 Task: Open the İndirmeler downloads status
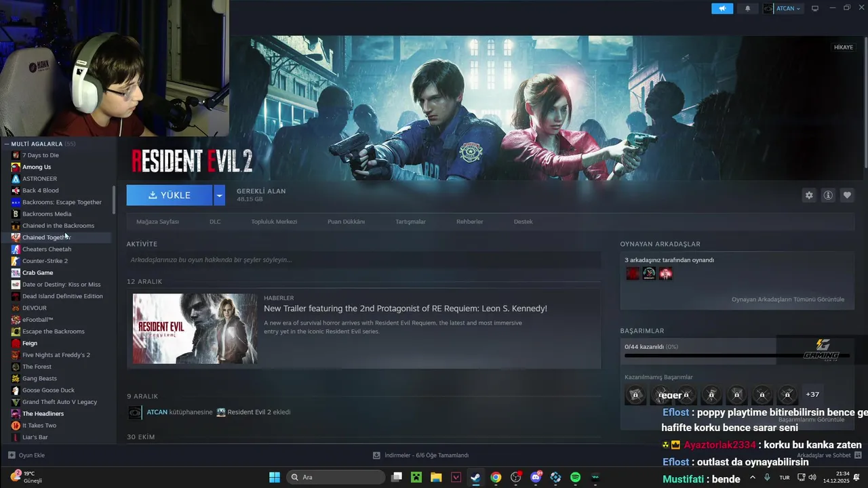pos(421,455)
